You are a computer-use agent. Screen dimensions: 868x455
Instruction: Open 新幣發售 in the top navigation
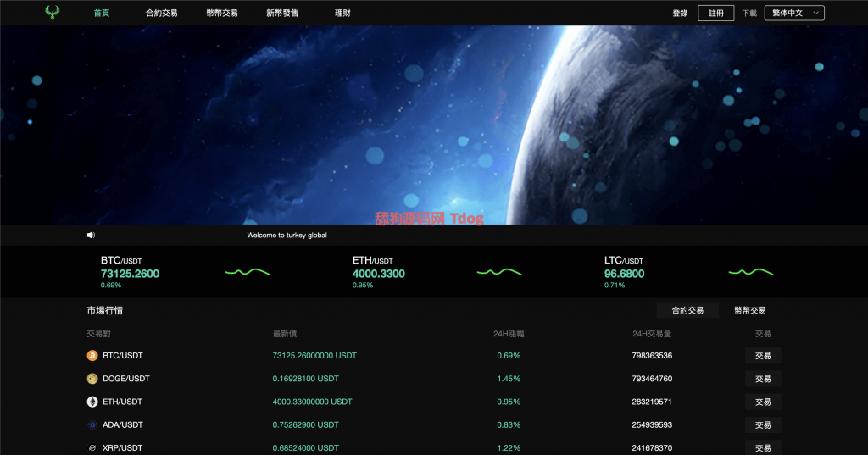[282, 14]
